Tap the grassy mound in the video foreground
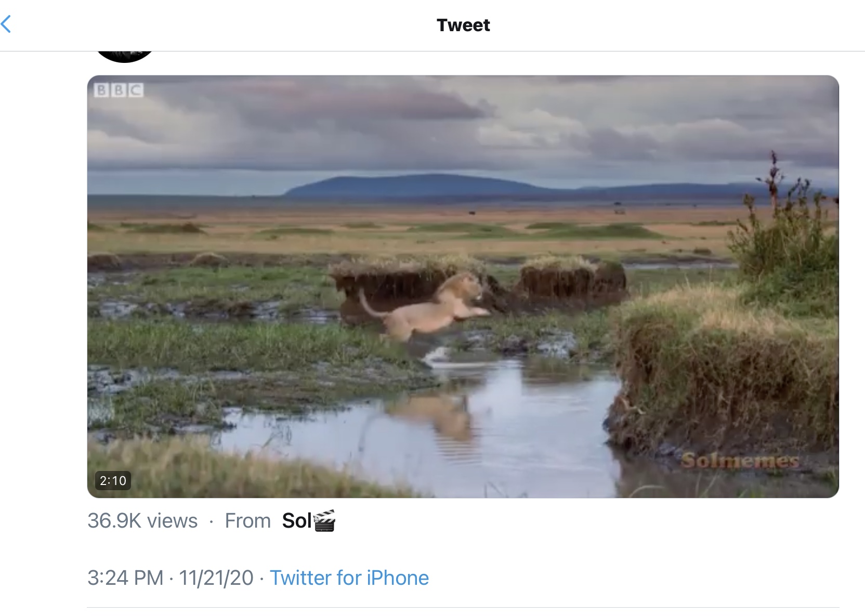The height and width of the screenshot is (616, 865). (x=725, y=364)
